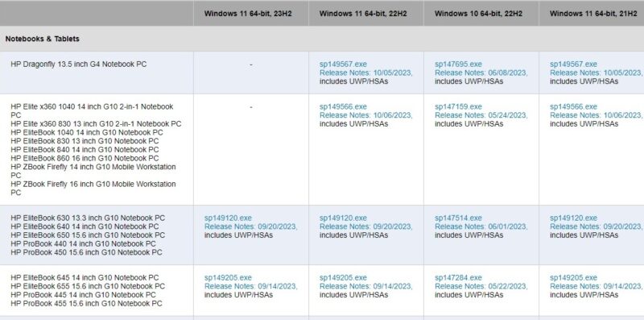Open Release Notes 10/05/2023 in Windows 11 21H2 column

pyautogui.click(x=597, y=73)
